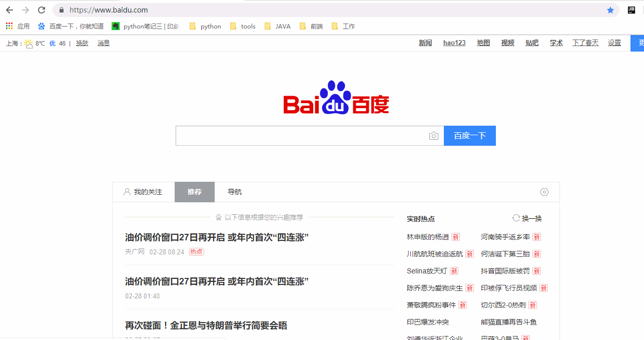Go back with the browser back arrow
This screenshot has width=644, height=340.
(x=10, y=10)
